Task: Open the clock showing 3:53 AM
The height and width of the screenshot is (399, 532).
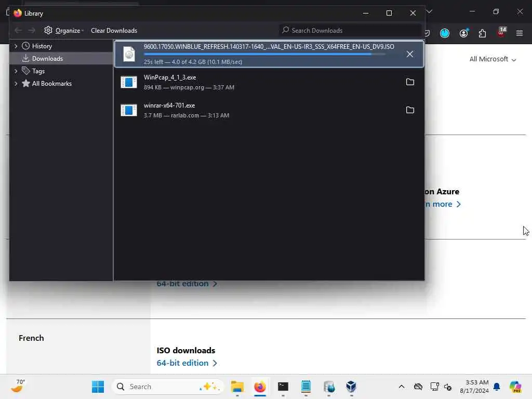Action: (474, 387)
